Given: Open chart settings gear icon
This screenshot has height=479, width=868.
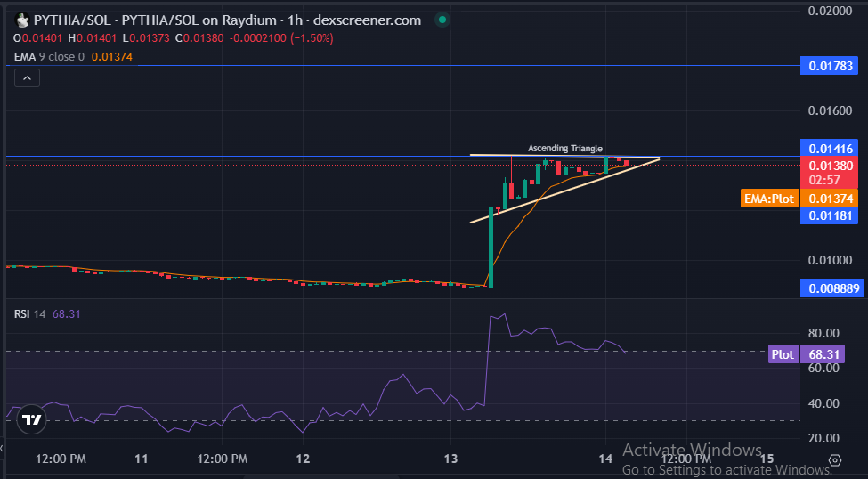Looking at the screenshot, I should coord(835,460).
